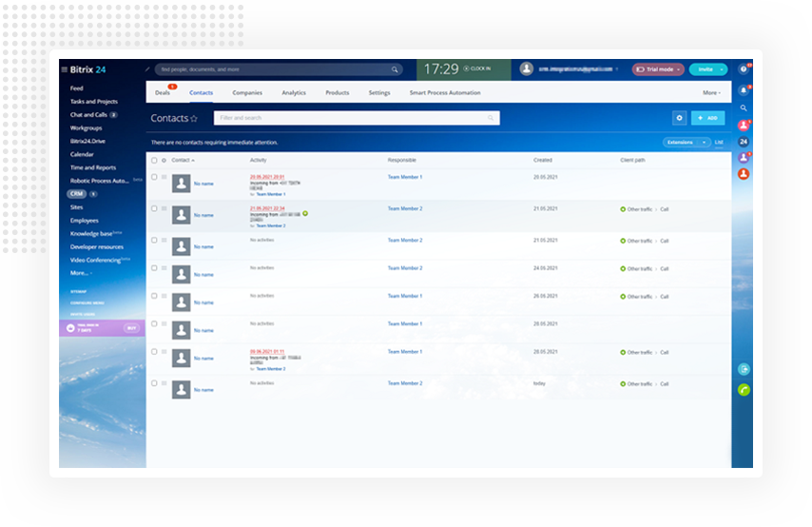Open Chat and Calls in sidebar
This screenshot has height=527, width=812.
point(88,114)
